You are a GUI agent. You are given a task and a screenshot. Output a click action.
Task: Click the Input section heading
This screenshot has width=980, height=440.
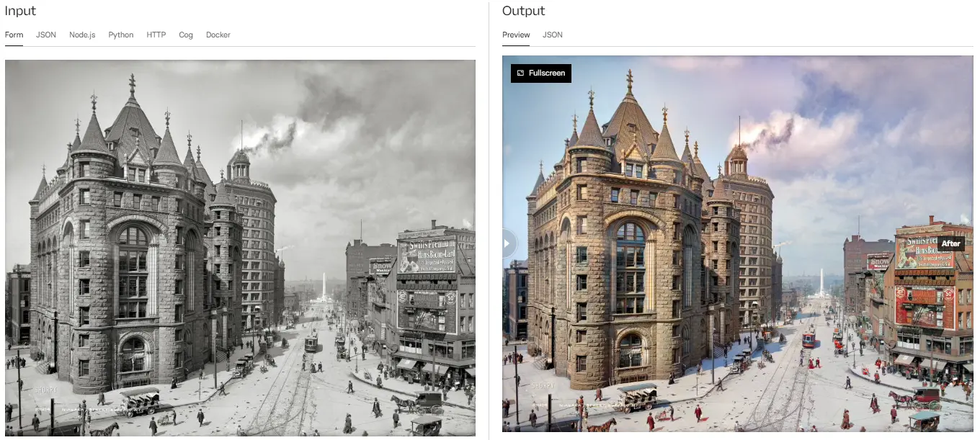pyautogui.click(x=20, y=11)
